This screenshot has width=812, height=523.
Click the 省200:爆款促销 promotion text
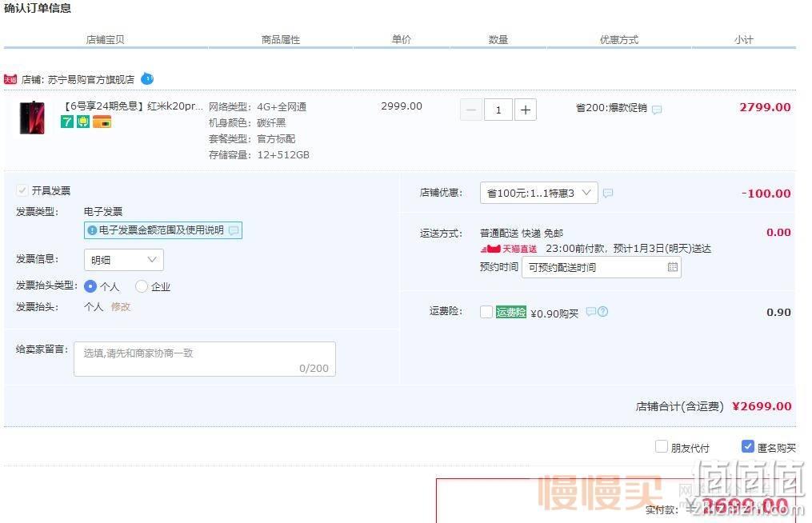[x=611, y=108]
